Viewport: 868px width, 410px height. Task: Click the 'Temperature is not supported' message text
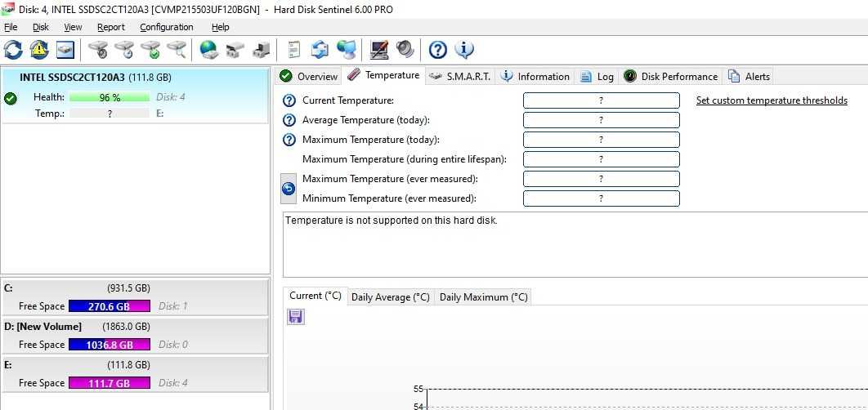coord(391,221)
